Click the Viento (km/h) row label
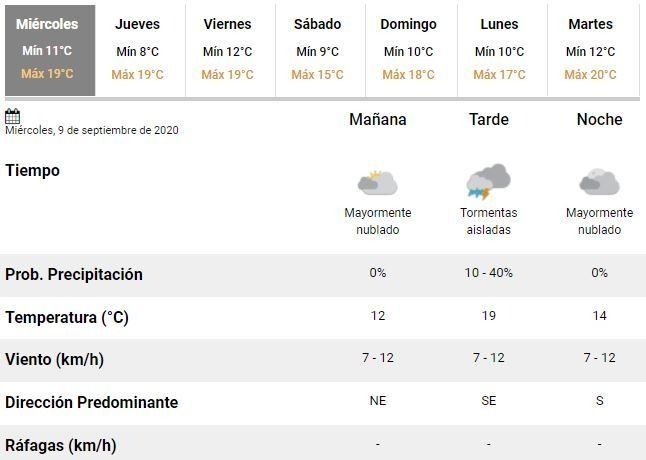646x460 pixels. tap(54, 360)
